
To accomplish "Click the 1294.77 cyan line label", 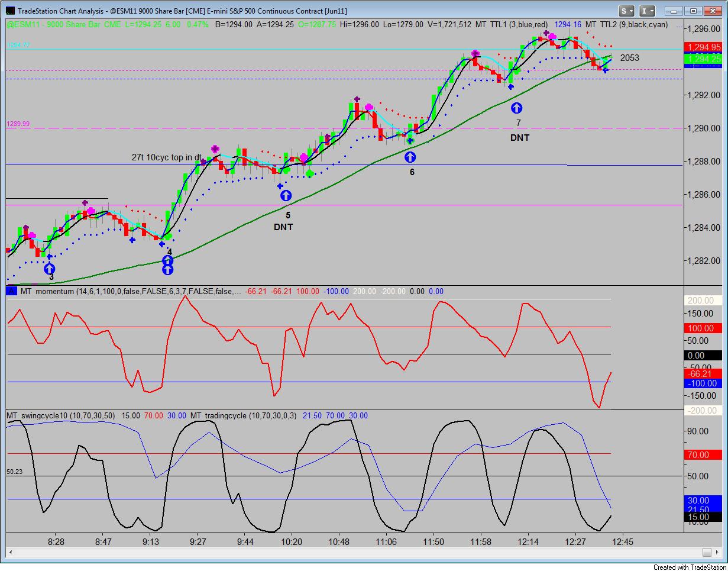I will pyautogui.click(x=18, y=45).
